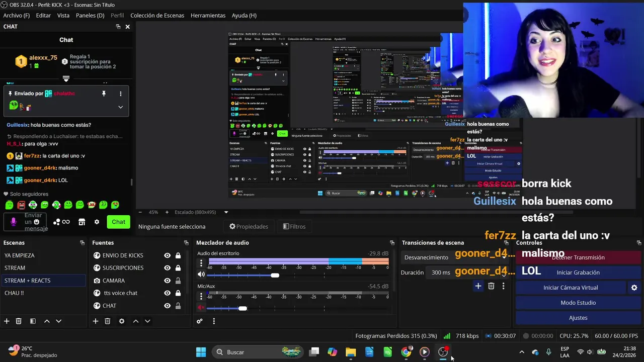
Task: Undock the Escenas panel with the float icon
Action: coord(82,243)
